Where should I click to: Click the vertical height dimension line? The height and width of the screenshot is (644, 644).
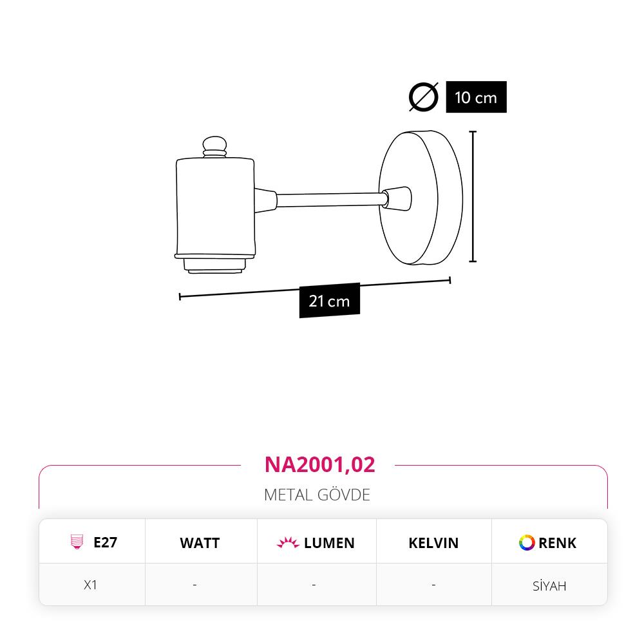(473, 196)
